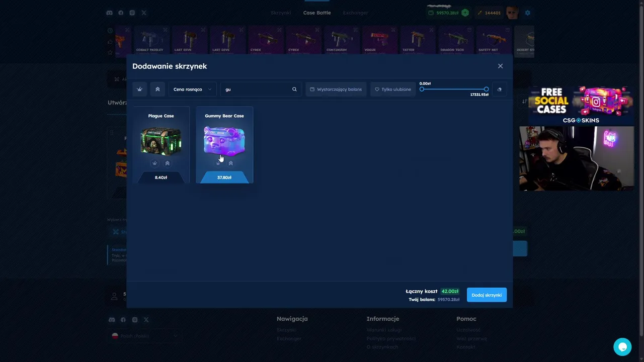Click the 59570.28zł wallet balance in header
Image resolution: width=644 pixels, height=362 pixels.
pyautogui.click(x=447, y=13)
